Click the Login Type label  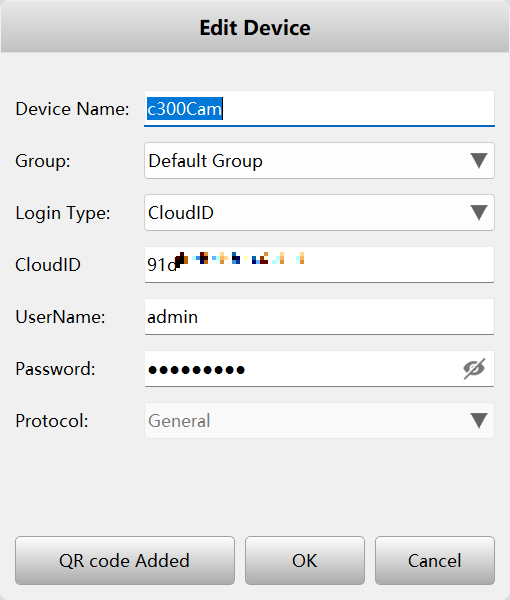(x=63, y=213)
